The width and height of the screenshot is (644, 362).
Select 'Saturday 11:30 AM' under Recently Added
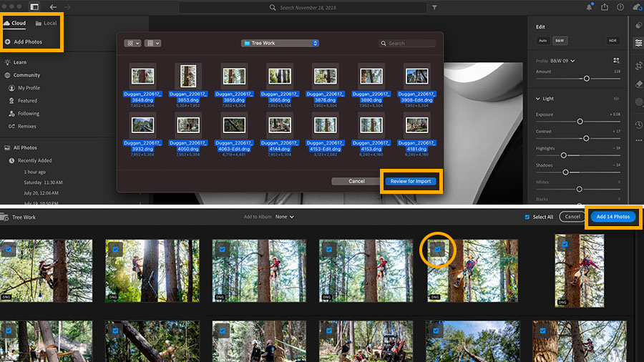(43, 182)
